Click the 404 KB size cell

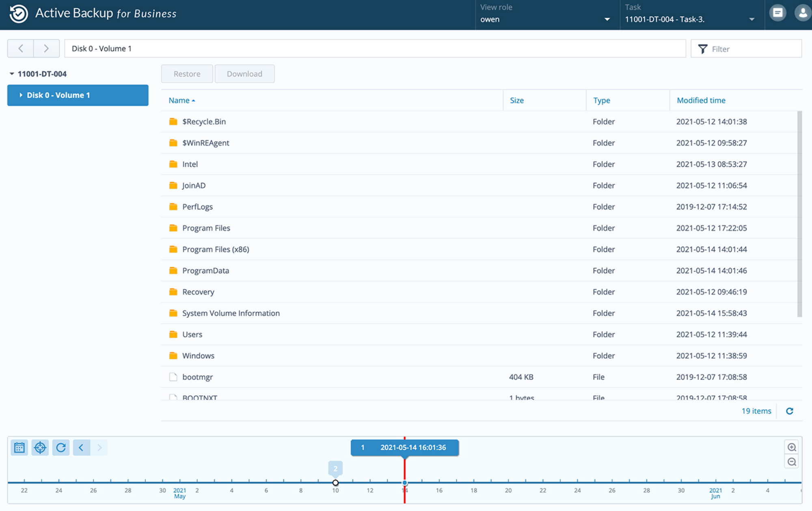click(521, 377)
